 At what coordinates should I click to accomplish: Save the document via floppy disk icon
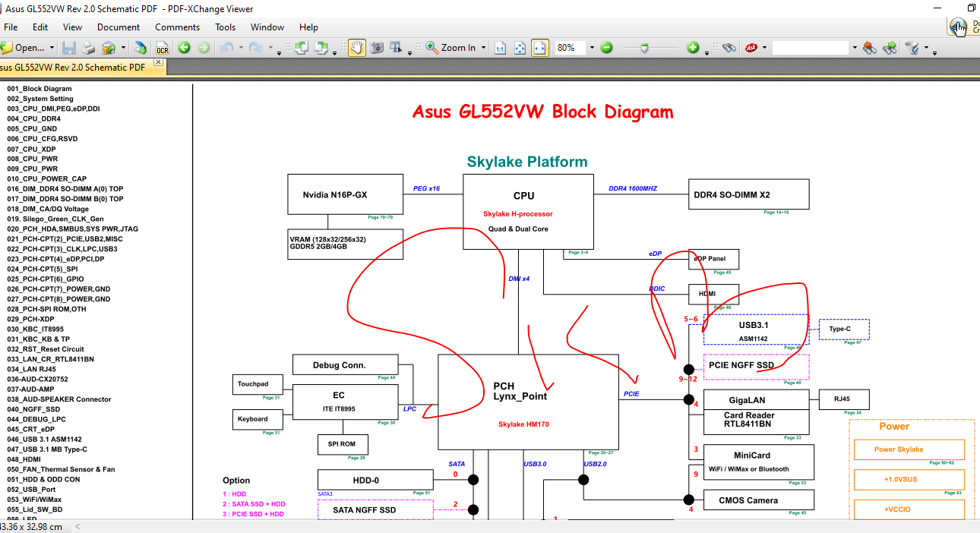tap(69, 47)
